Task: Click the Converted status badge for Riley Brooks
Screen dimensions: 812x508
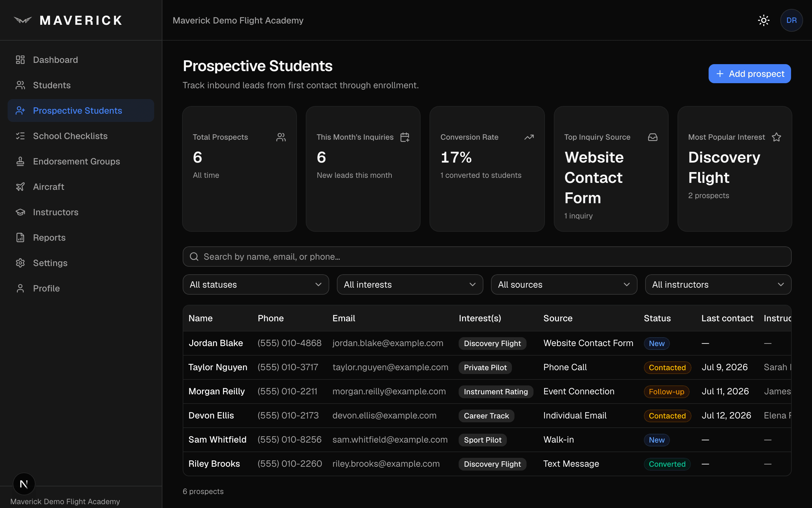Action: (667, 464)
